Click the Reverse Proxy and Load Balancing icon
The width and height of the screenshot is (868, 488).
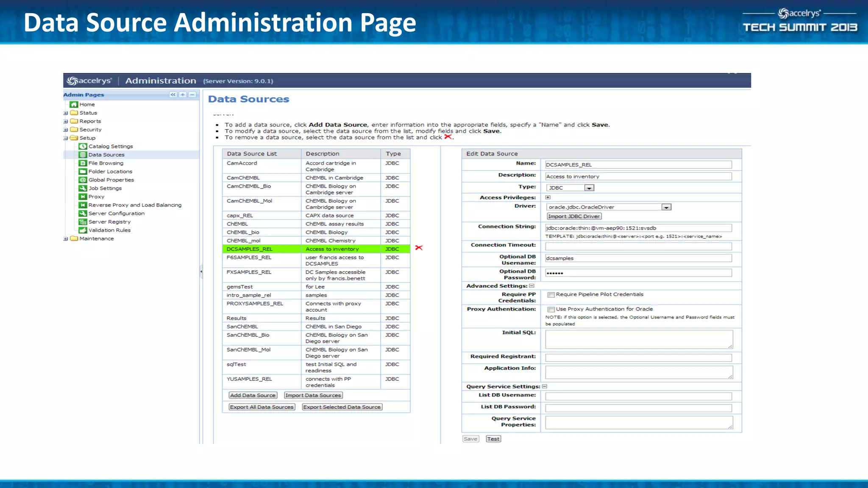[83, 205]
